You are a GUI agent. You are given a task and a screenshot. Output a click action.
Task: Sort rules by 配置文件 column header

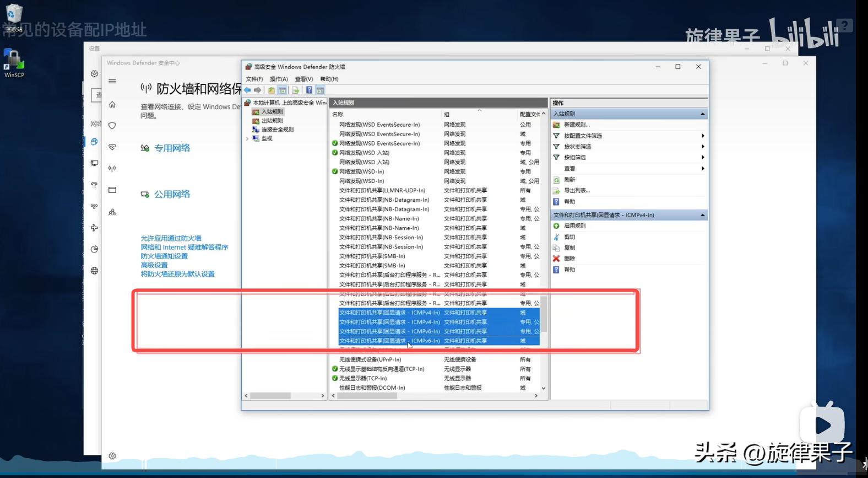tap(529, 114)
